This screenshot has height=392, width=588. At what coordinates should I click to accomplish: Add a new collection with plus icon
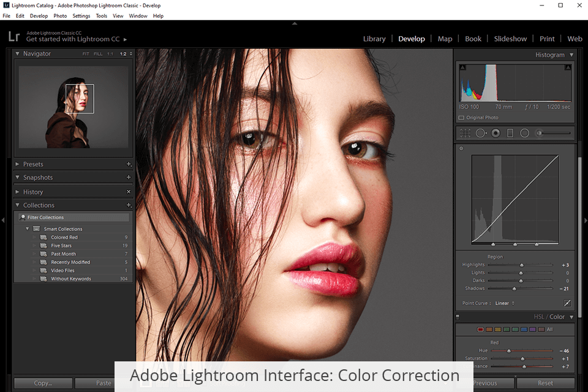point(129,205)
